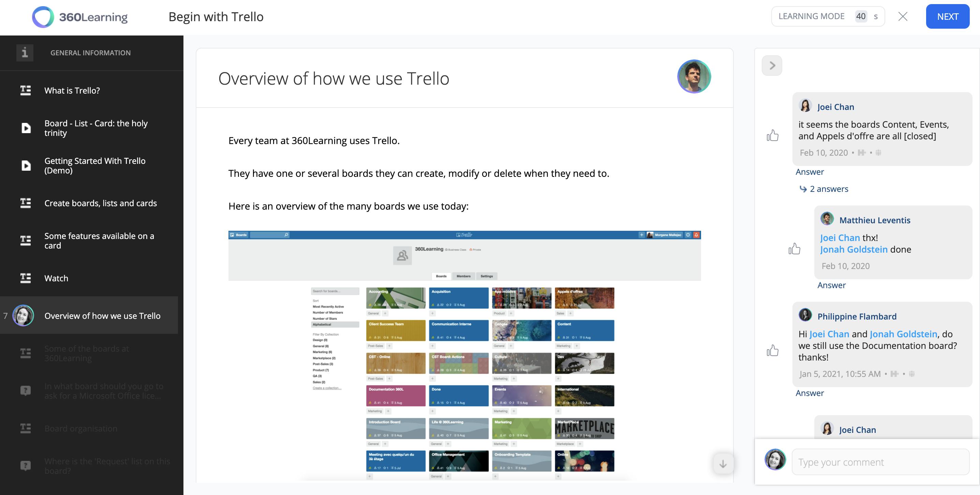Expand the right sidebar panel arrow
The image size is (980, 495).
point(771,65)
